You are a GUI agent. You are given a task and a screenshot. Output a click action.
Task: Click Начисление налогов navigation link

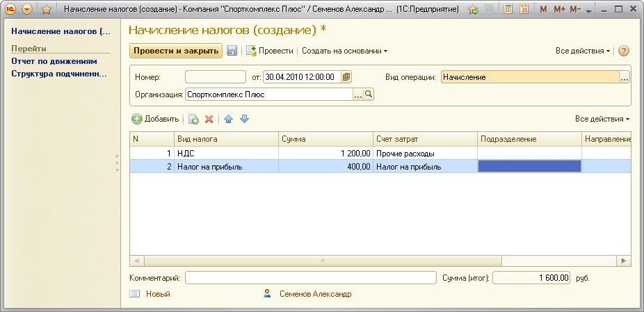pos(61,31)
